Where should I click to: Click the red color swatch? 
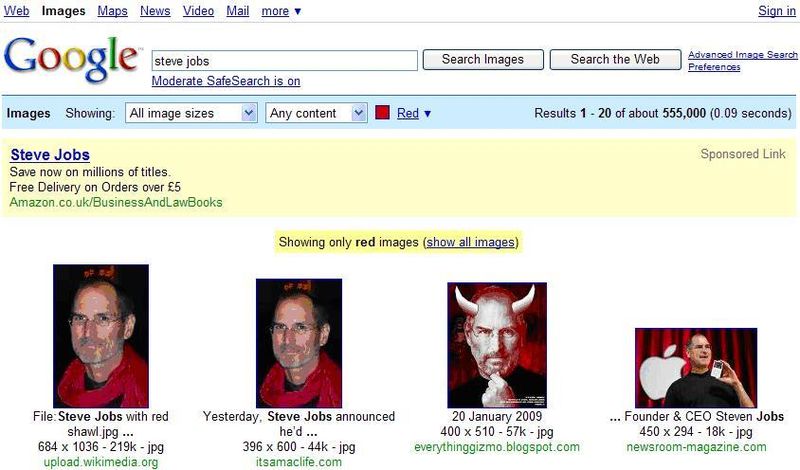(x=382, y=112)
